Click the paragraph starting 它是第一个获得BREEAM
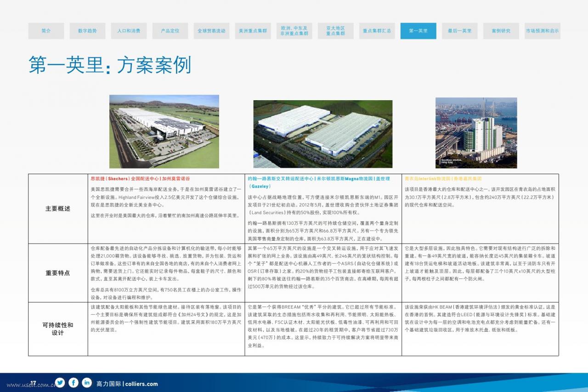Viewport: 588px width, 392px height. [323, 326]
